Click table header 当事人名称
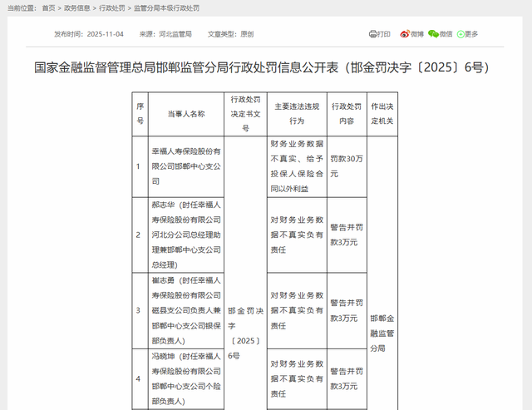The height and width of the screenshot is (410, 532). pyautogui.click(x=186, y=114)
